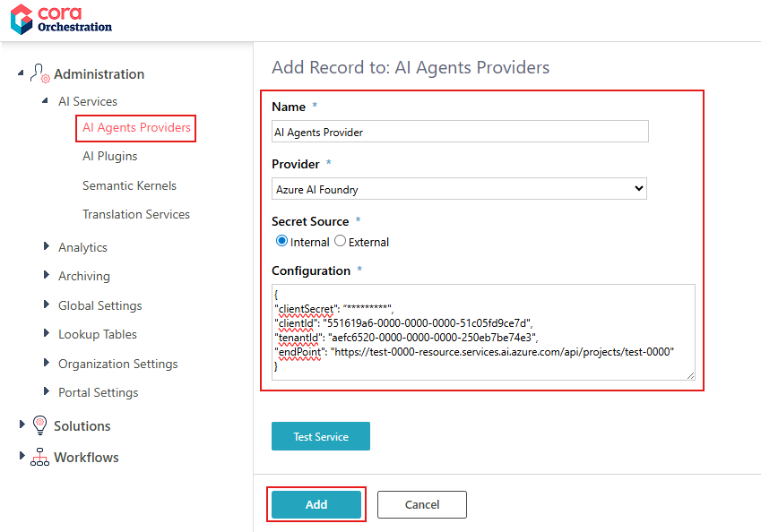
Task: Cancel adding the record
Action: tap(421, 504)
